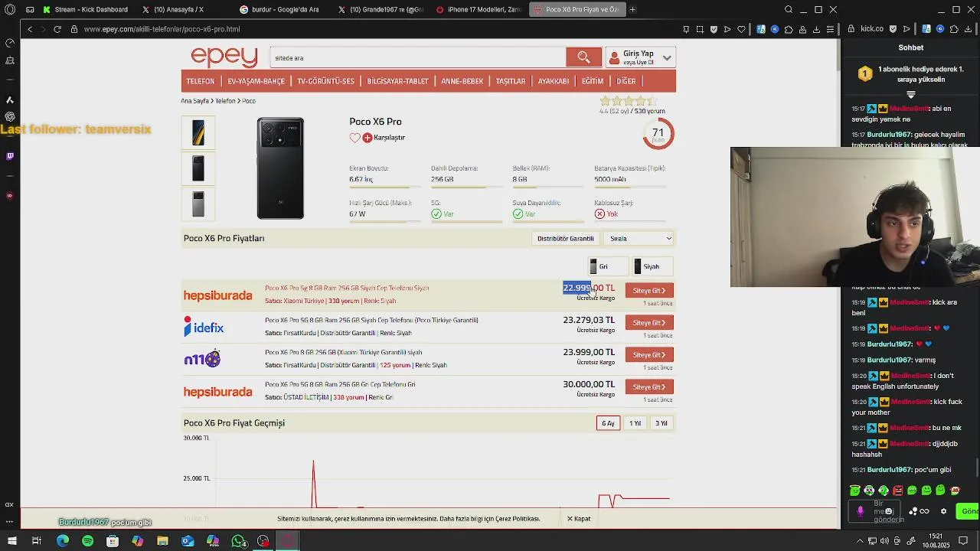Image resolution: width=980 pixels, height=551 pixels.
Task: Expand the Kick chat header collapse chevron
Action: tap(911, 95)
